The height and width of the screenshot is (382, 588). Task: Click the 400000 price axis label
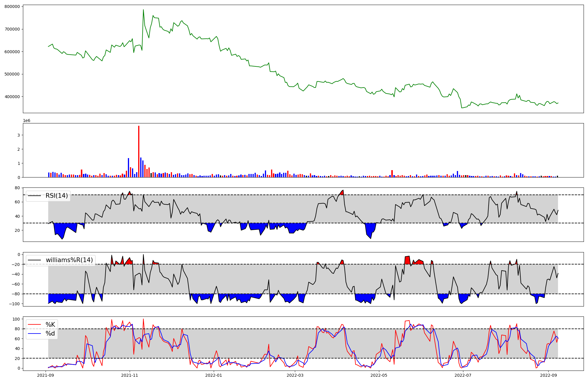point(12,97)
